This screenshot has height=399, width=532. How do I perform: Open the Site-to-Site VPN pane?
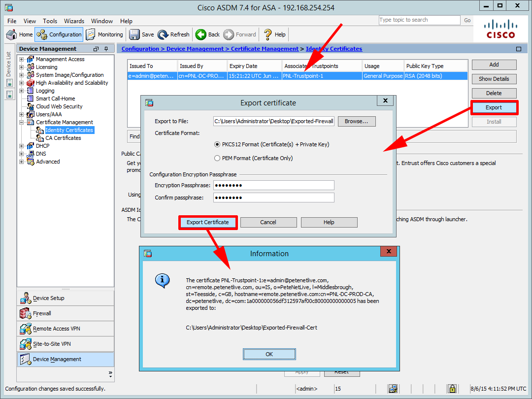pos(66,344)
